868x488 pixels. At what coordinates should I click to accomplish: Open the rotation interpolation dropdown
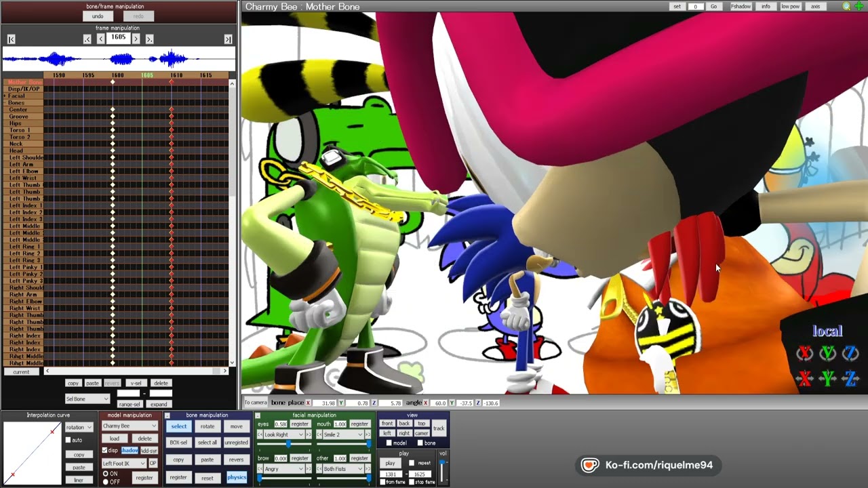[x=78, y=427]
